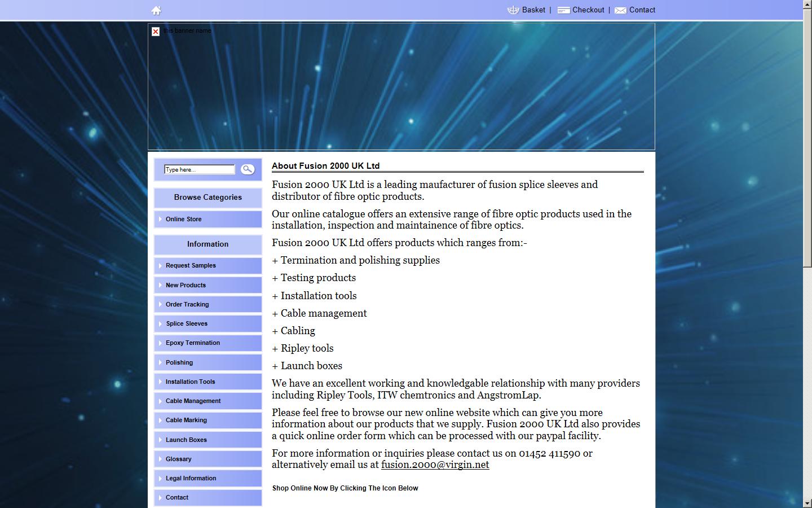The image size is (812, 508).
Task: Click the Home icon in the top bar
Action: tap(156, 10)
